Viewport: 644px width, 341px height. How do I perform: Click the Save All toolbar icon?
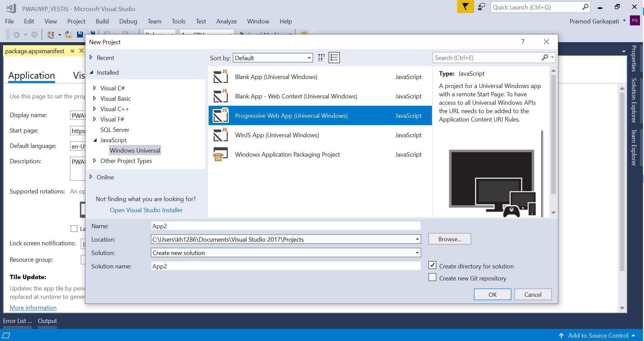point(92,34)
